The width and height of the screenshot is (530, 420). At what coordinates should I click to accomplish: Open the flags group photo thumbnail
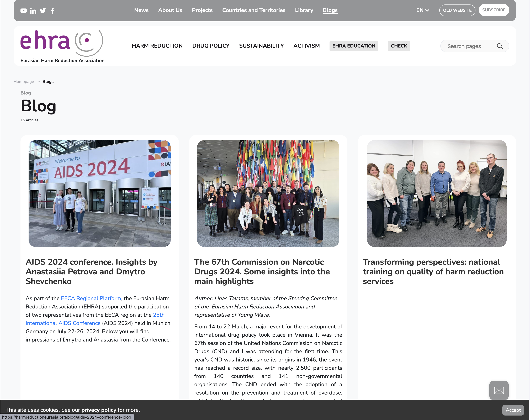coord(268,193)
